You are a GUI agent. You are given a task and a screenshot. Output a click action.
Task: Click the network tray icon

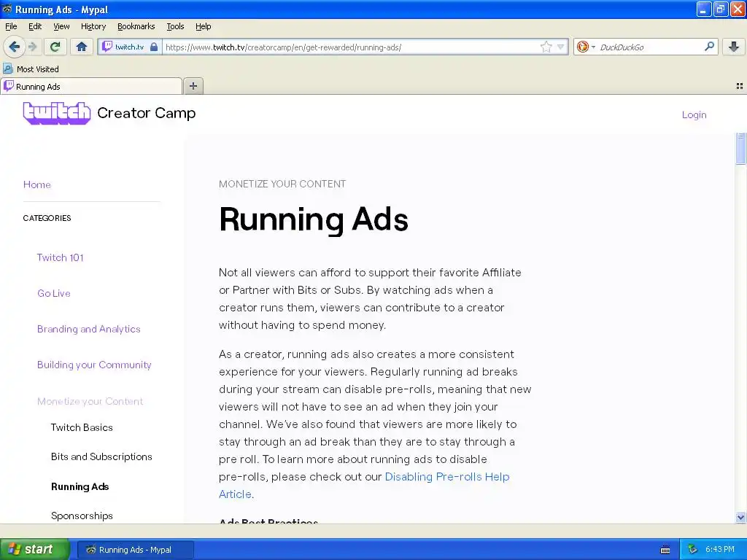coord(693,549)
